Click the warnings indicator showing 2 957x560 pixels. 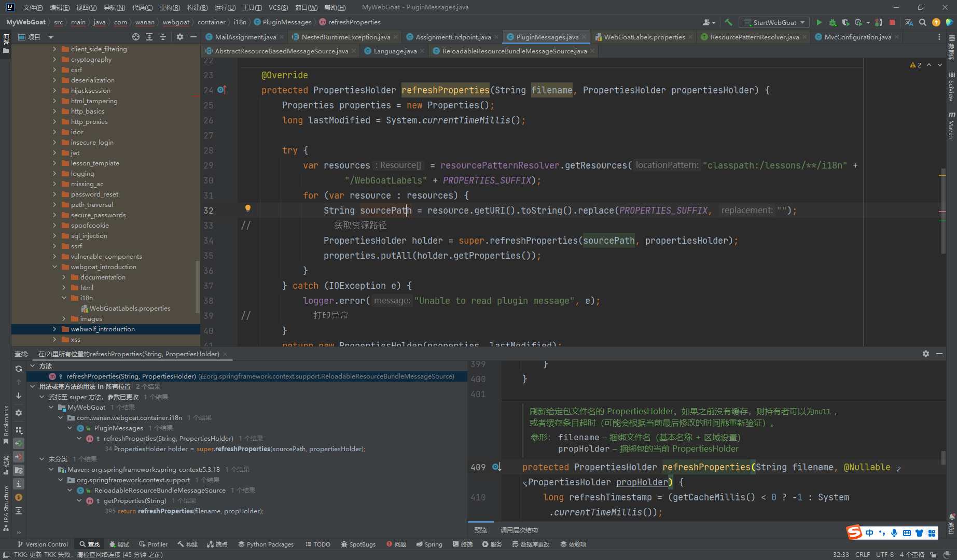pyautogui.click(x=916, y=65)
